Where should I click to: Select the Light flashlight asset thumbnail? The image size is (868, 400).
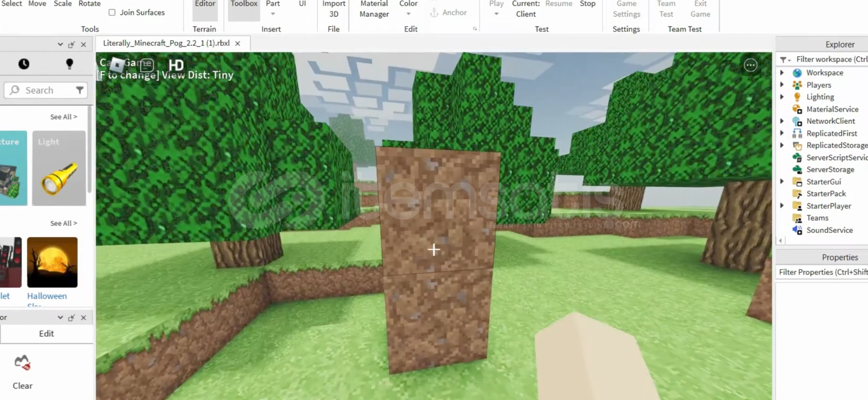[x=59, y=168]
